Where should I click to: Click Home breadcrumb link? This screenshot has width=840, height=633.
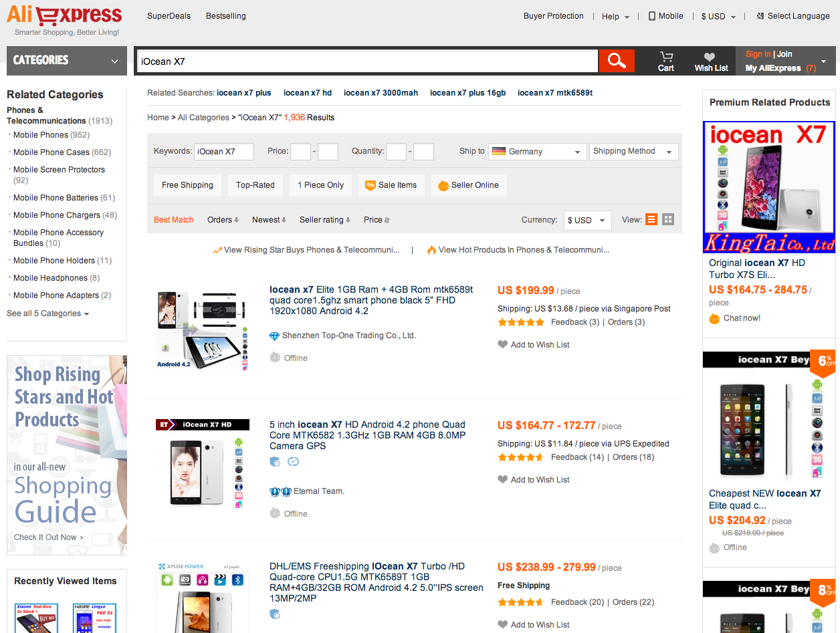pos(158,118)
